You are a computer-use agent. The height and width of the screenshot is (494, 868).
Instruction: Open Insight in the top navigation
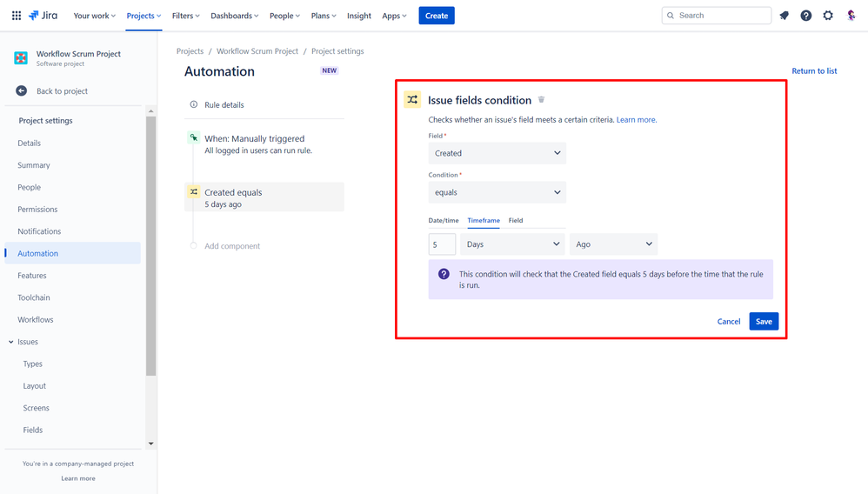coord(359,16)
